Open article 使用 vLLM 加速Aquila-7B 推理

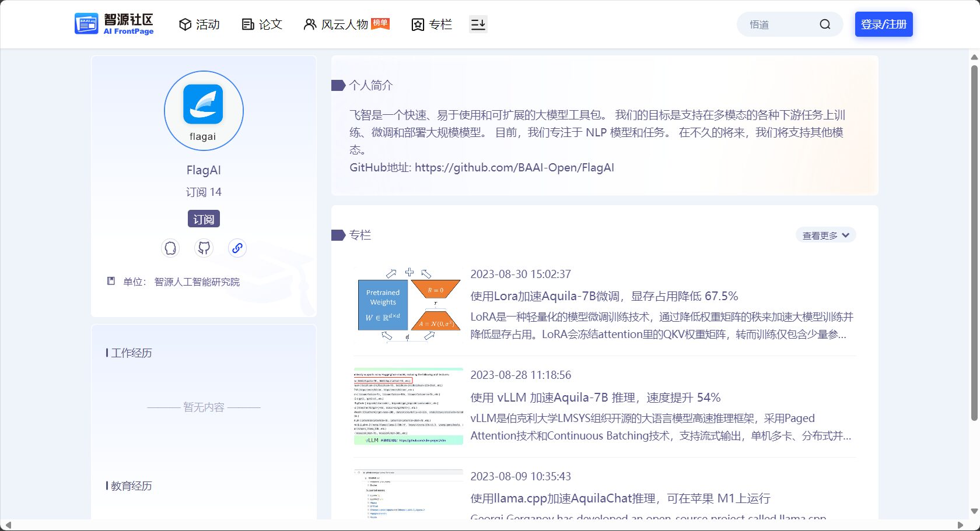(596, 398)
